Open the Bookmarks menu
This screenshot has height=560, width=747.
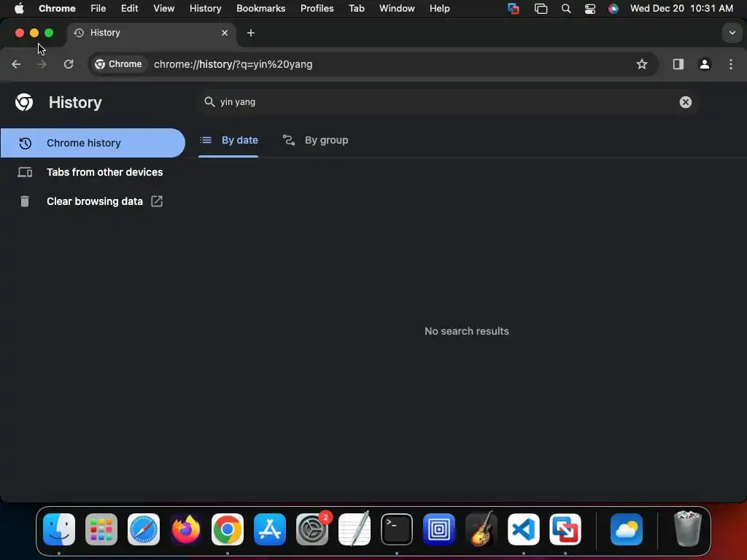tap(260, 9)
